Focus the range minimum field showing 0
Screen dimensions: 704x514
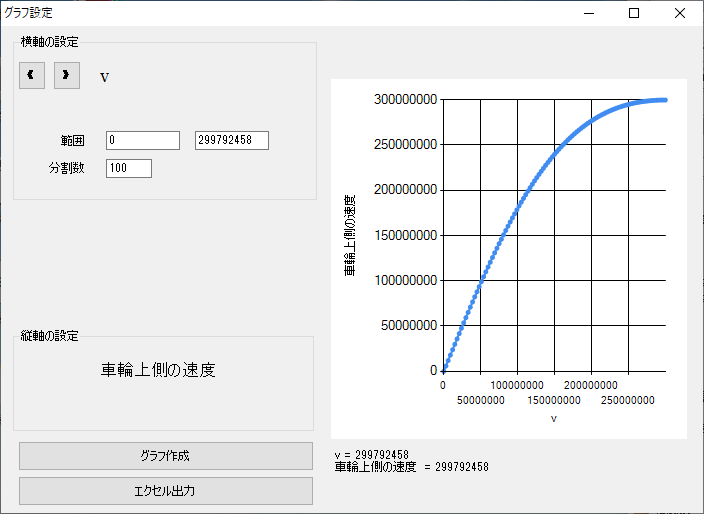click(142, 140)
